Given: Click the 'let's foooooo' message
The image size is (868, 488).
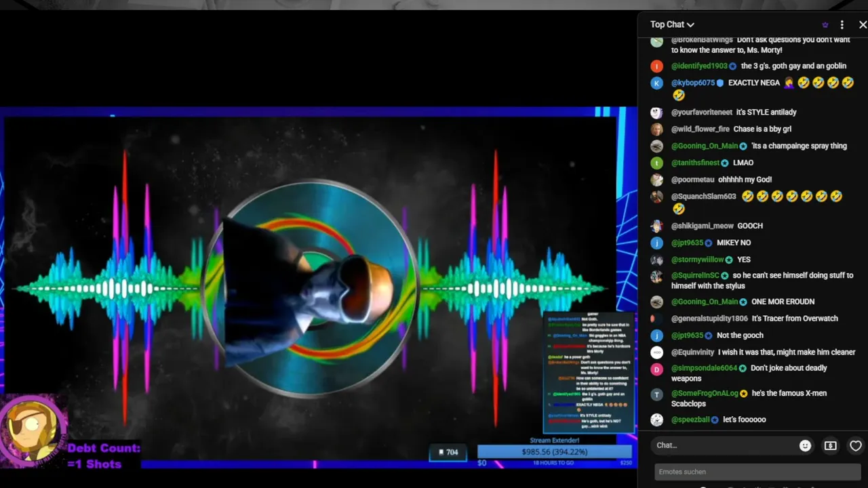Looking at the screenshot, I should (x=744, y=420).
